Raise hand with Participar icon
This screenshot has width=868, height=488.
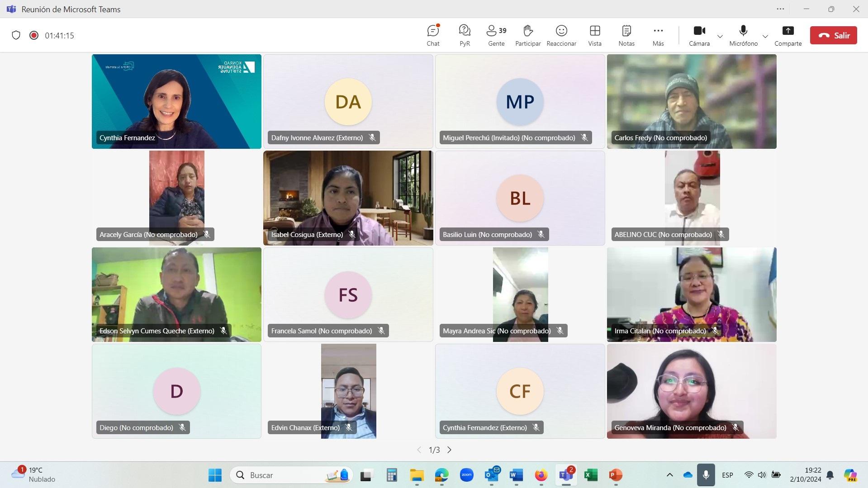(528, 35)
